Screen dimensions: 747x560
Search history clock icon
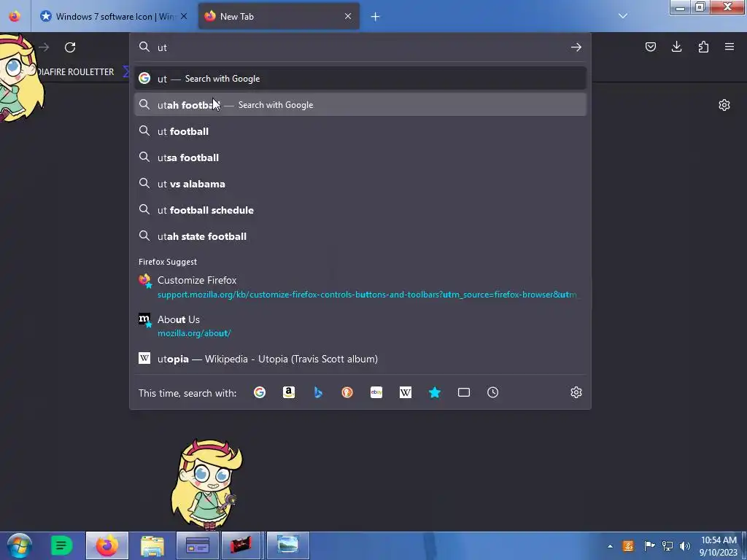pos(492,392)
